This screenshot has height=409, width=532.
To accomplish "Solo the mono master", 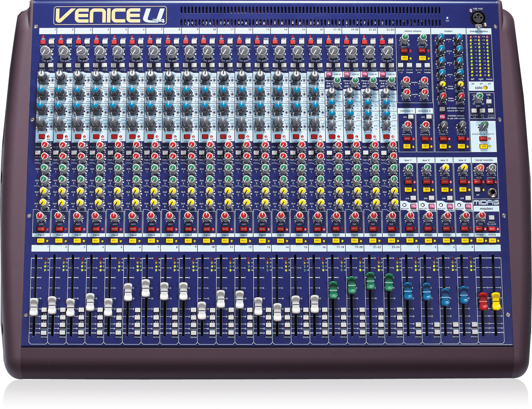I will pyautogui.click(x=492, y=240).
